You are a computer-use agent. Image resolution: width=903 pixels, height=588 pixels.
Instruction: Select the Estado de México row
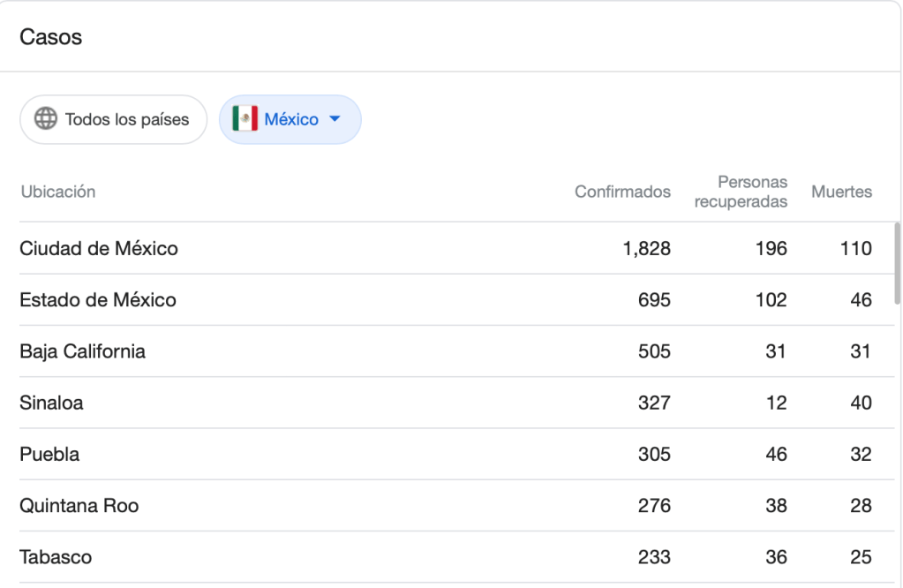[x=98, y=300]
